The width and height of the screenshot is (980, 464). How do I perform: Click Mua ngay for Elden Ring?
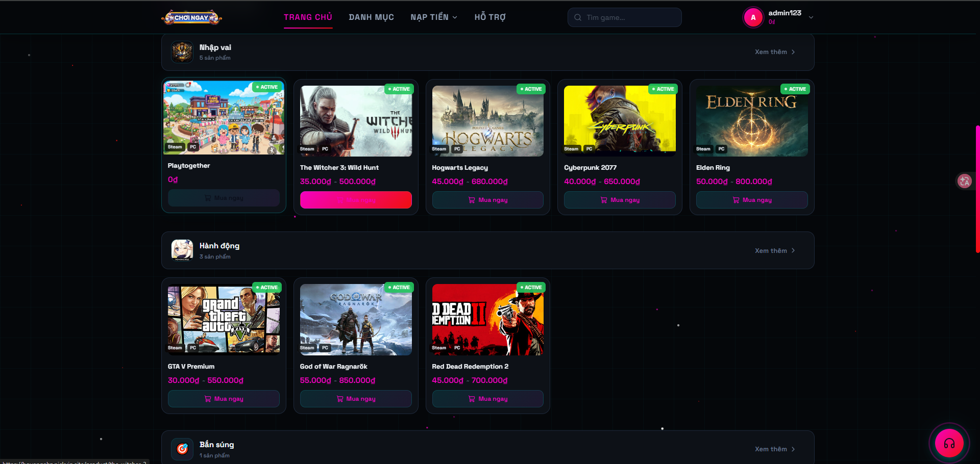(752, 200)
